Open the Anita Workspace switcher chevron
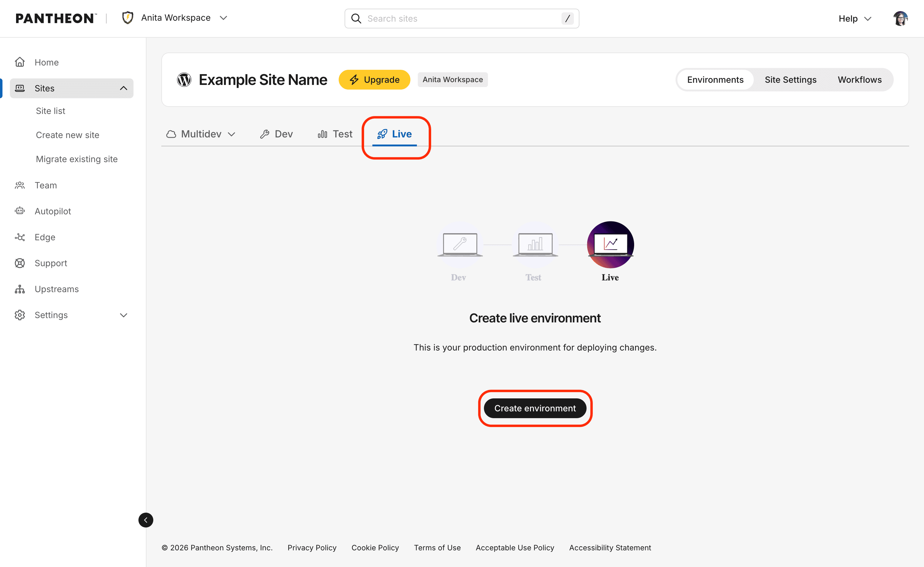This screenshot has width=924, height=567. 224,18
